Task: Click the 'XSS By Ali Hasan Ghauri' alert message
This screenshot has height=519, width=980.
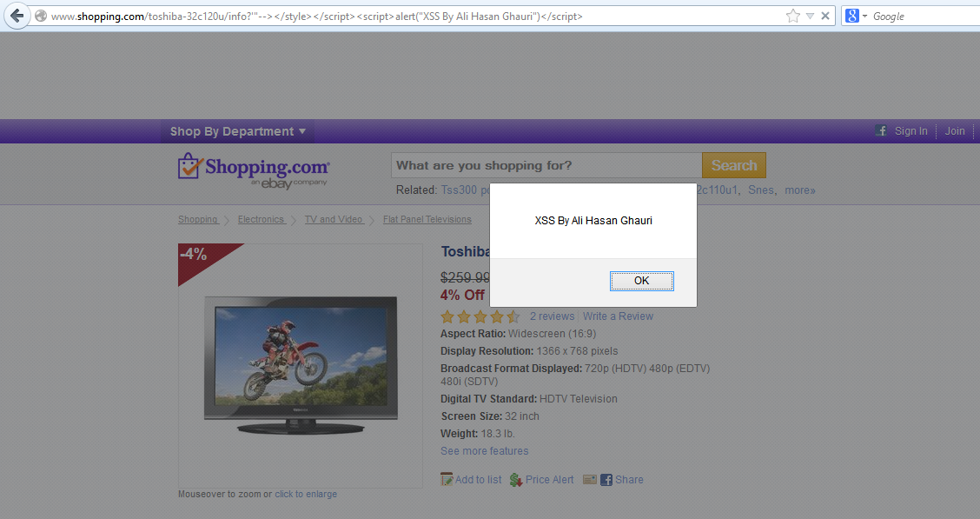Action: [593, 221]
